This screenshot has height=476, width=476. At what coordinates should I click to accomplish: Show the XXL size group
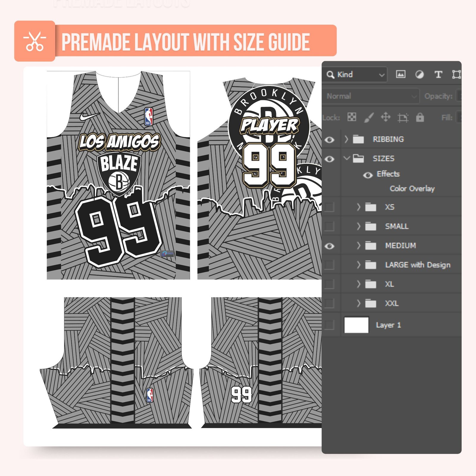(329, 303)
